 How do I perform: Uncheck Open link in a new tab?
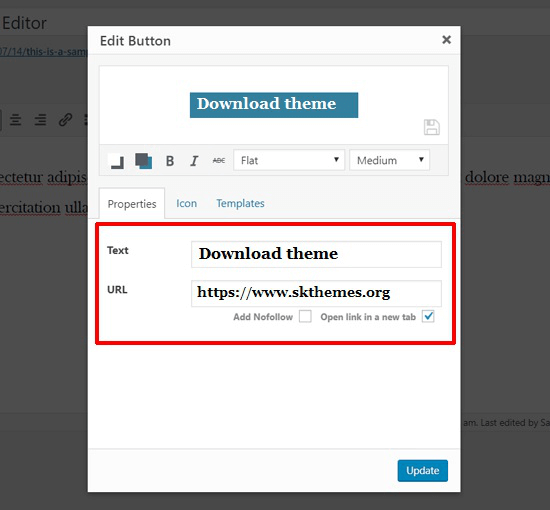[x=428, y=316]
